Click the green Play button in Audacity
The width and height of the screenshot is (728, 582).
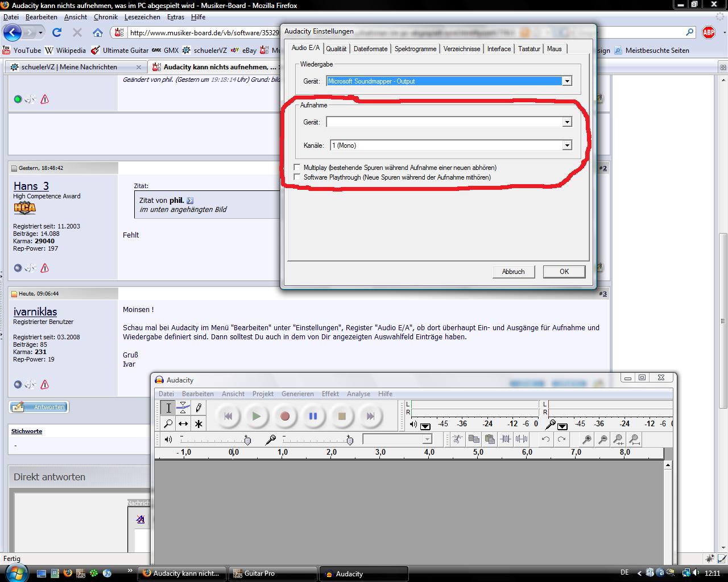[257, 416]
